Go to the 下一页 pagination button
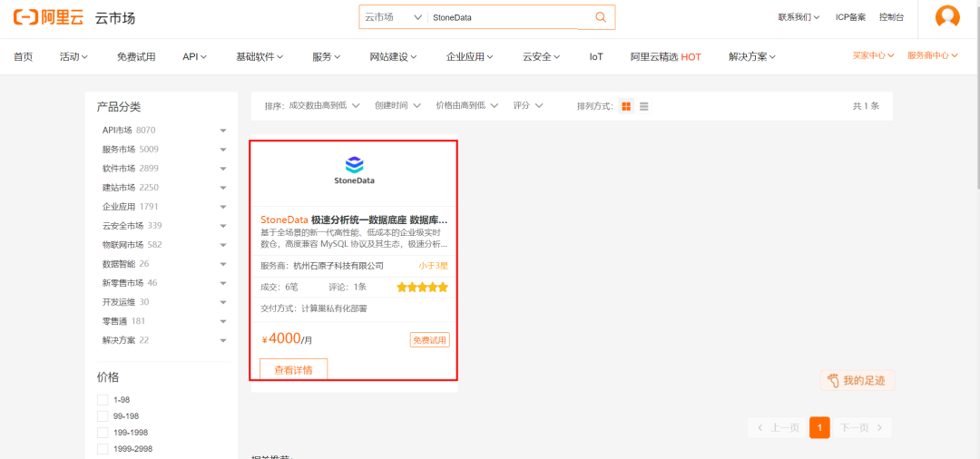This screenshot has height=459, width=980. pyautogui.click(x=862, y=428)
